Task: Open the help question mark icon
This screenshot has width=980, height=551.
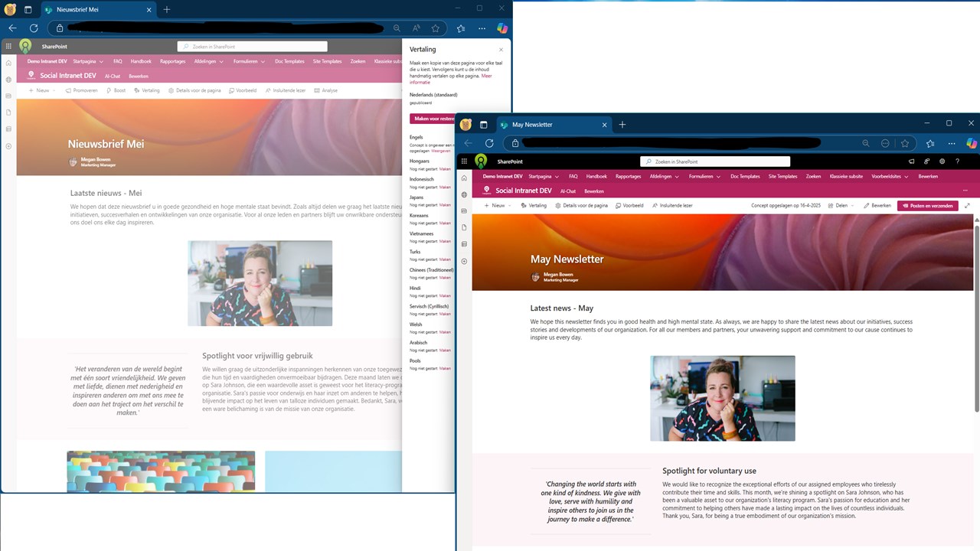Action: [957, 161]
